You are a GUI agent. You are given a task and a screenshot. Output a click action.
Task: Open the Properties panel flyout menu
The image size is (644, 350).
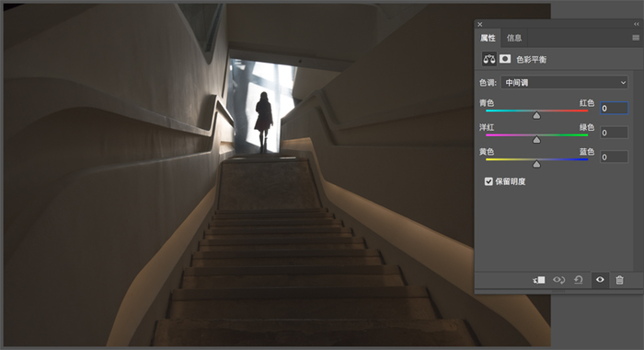tap(636, 38)
